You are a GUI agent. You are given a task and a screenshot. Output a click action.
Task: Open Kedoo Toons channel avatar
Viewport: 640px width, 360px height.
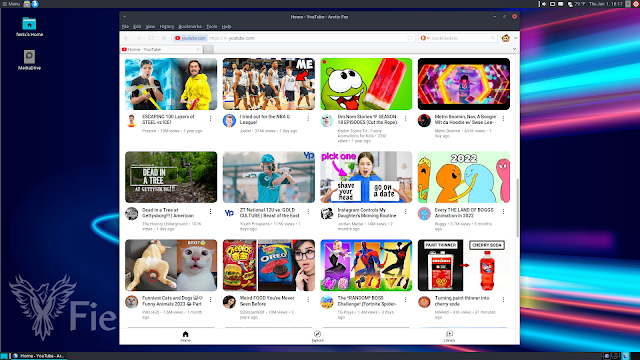(x=327, y=121)
